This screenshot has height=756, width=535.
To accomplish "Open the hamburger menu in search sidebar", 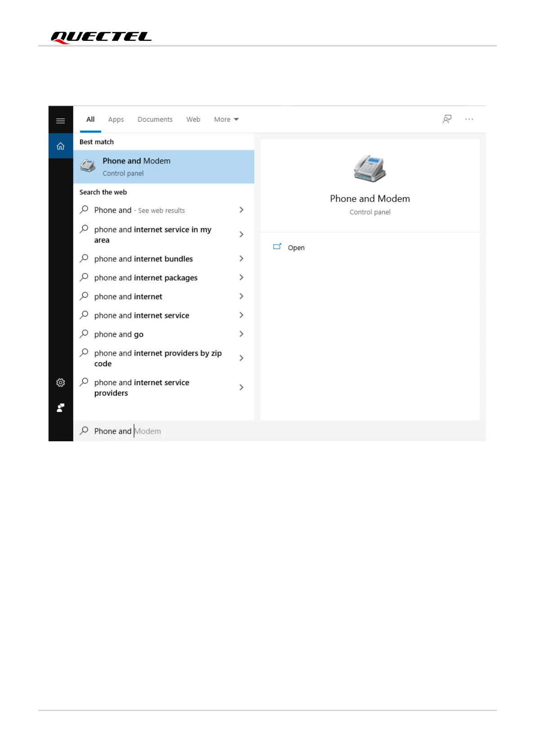I will tap(61, 120).
